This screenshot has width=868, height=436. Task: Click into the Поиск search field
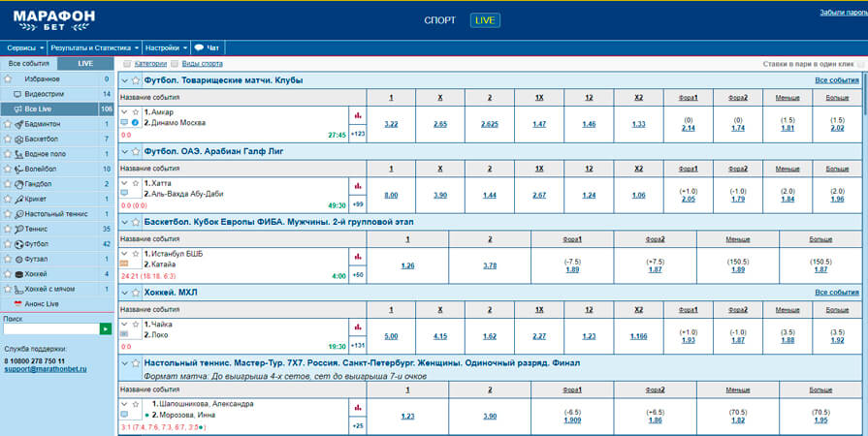[51, 329]
